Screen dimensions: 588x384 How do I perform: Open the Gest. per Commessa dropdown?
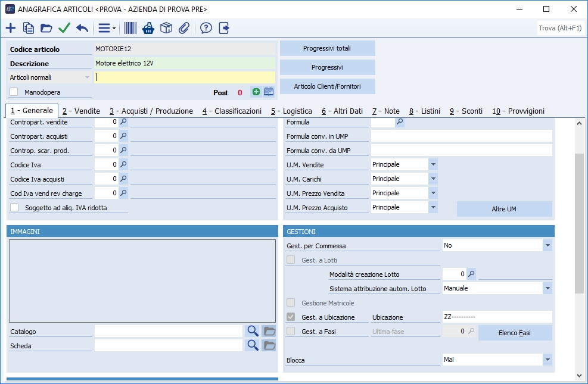coord(547,245)
